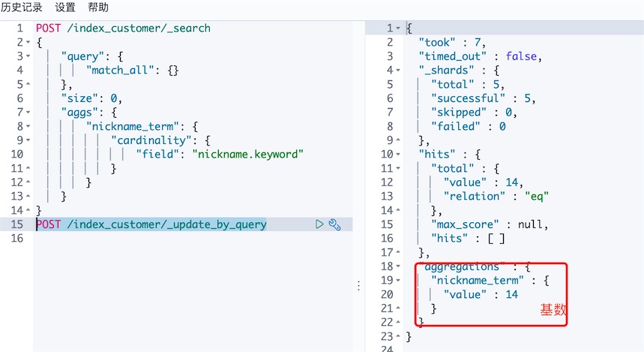Open the 帮助 menu
This screenshot has width=644, height=352.
tap(98, 7)
